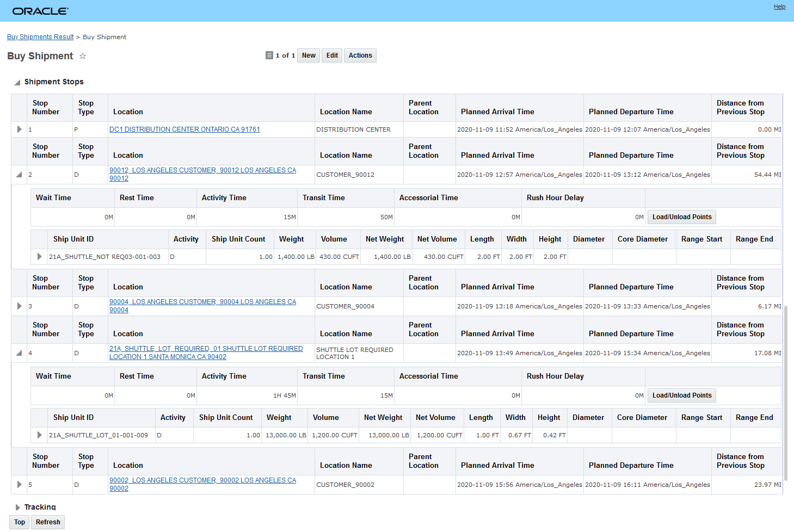Image resolution: width=794 pixels, height=532 pixels.
Task: Click the Edit button
Action: [332, 55]
